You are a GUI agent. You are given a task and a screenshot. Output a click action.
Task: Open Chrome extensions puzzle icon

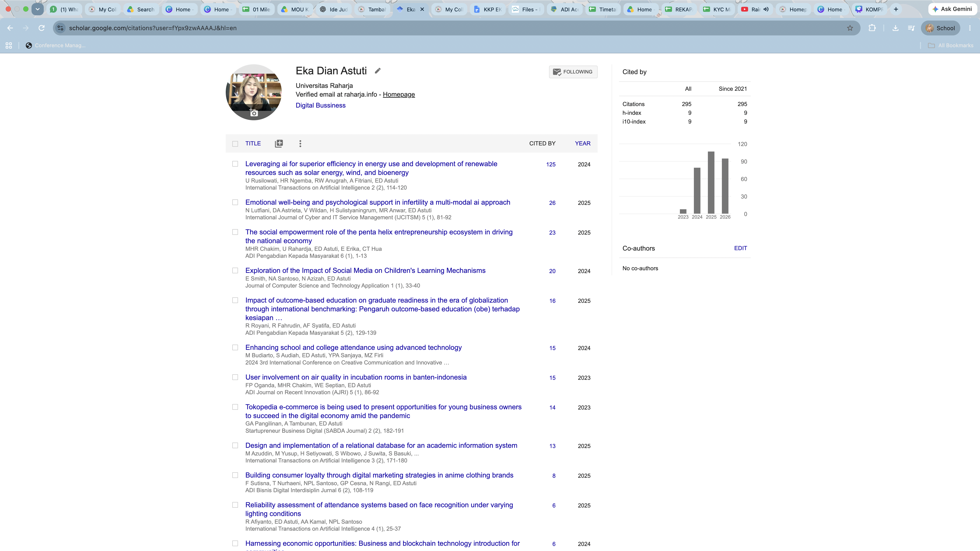point(872,28)
